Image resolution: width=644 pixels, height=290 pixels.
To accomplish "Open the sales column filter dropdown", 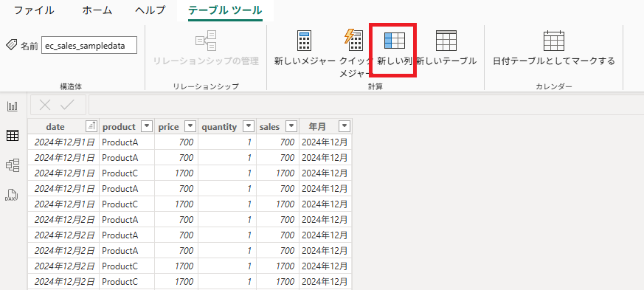I will (x=291, y=126).
